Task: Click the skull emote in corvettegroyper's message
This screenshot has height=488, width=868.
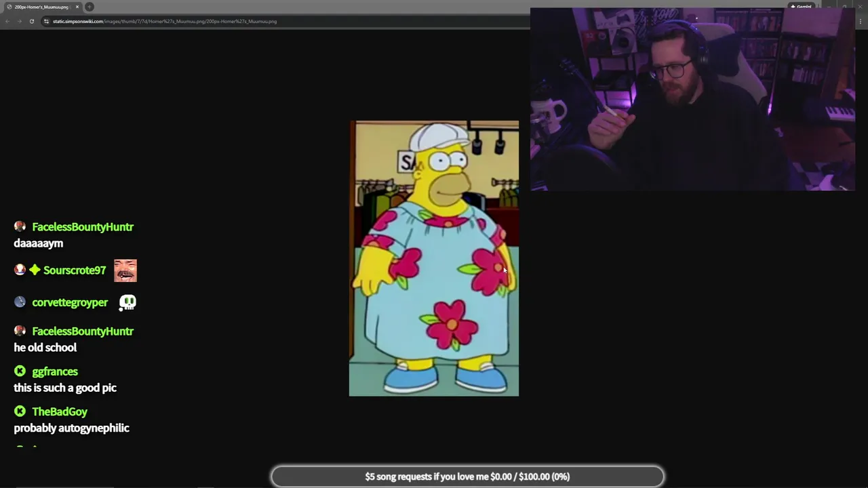Action: 127,302
